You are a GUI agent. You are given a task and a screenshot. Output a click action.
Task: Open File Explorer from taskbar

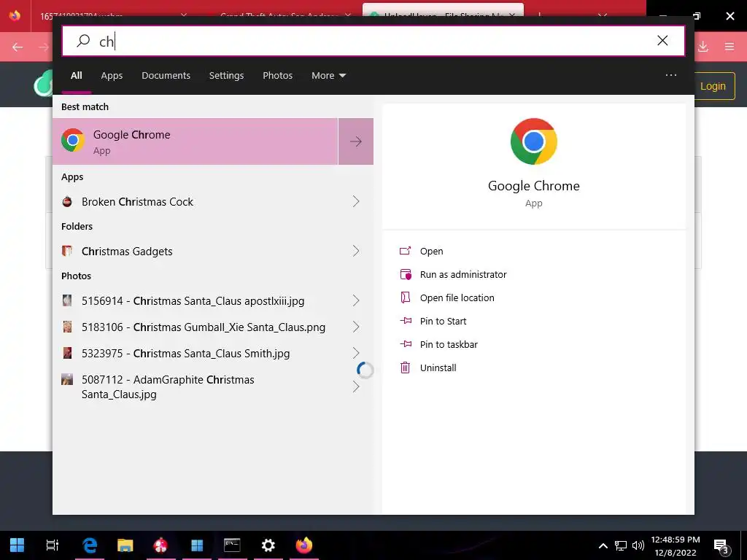pyautogui.click(x=125, y=545)
